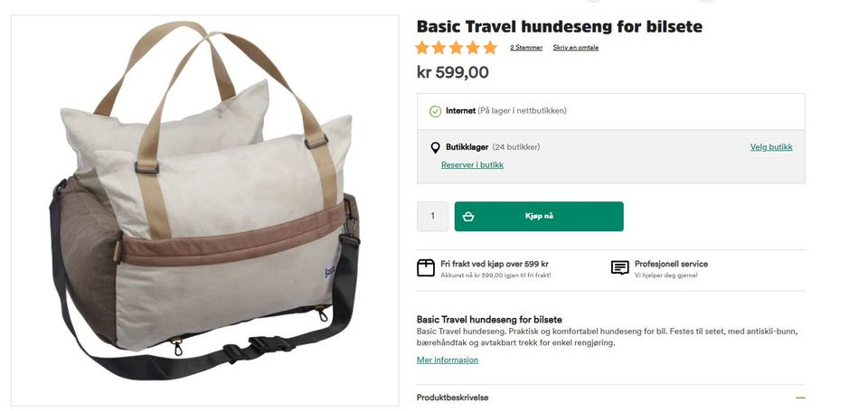Viewport: 868px width, 411px height.
Task: Click the "kr 599,00" price text
Action: point(452,73)
